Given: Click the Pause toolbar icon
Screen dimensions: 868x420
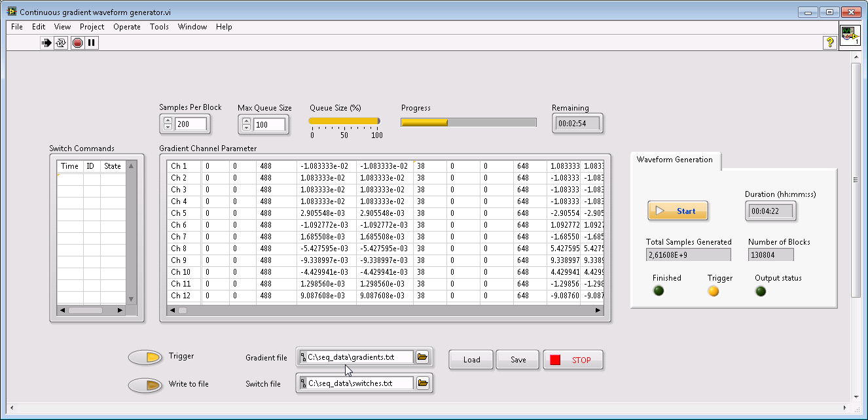Looking at the screenshot, I should point(92,43).
